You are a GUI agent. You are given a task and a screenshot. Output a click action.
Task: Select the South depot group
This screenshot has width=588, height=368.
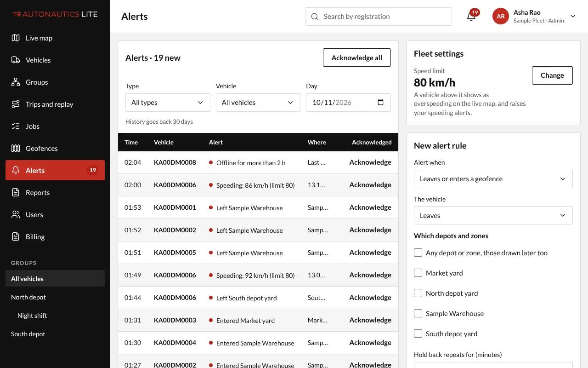tap(55, 334)
